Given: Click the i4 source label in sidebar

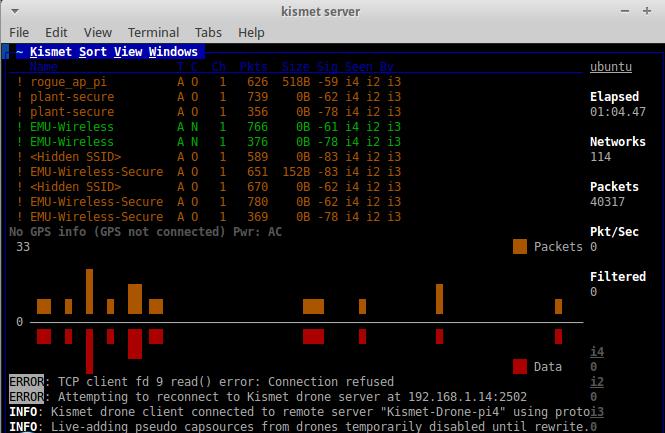Looking at the screenshot, I should tap(596, 352).
